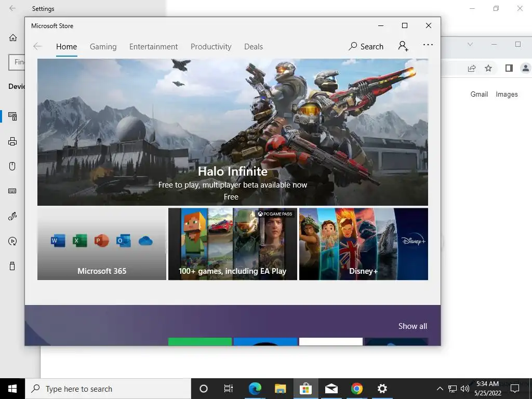This screenshot has width=532, height=399.
Task: Click the taskbar search box
Action: 108,389
